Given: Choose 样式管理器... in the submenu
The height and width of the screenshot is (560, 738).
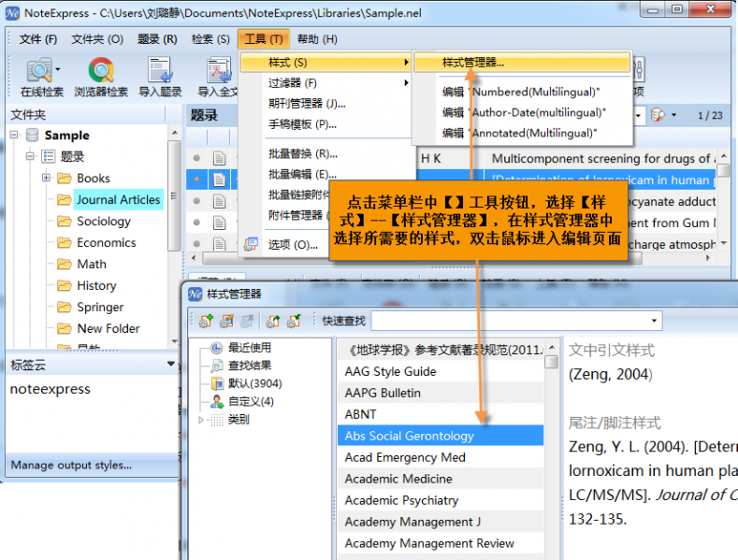Looking at the screenshot, I should (522, 63).
